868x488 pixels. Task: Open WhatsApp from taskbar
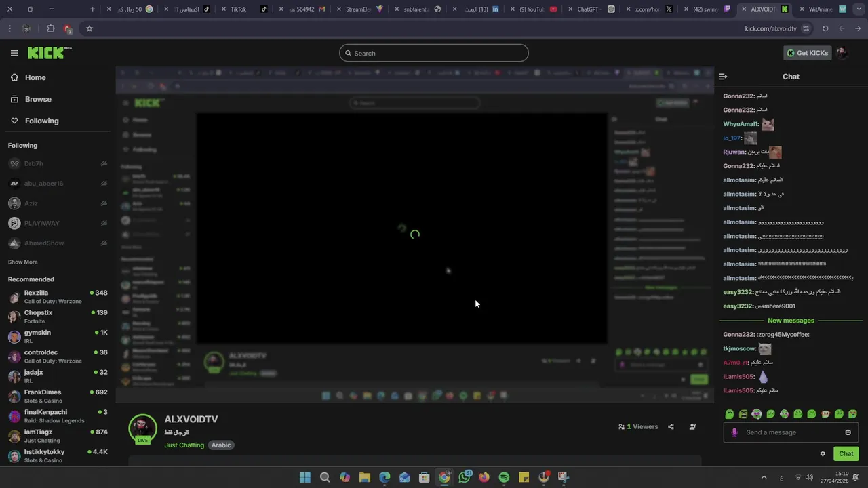pos(465,477)
